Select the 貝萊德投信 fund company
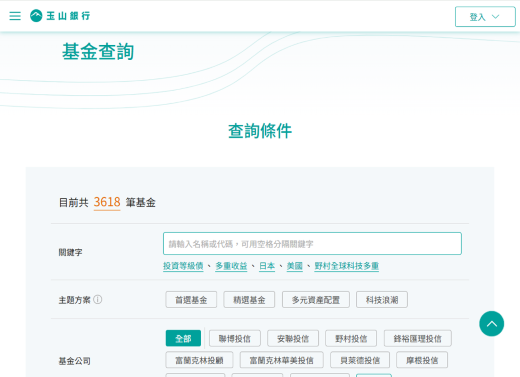The width and height of the screenshot is (520, 377). click(x=360, y=360)
